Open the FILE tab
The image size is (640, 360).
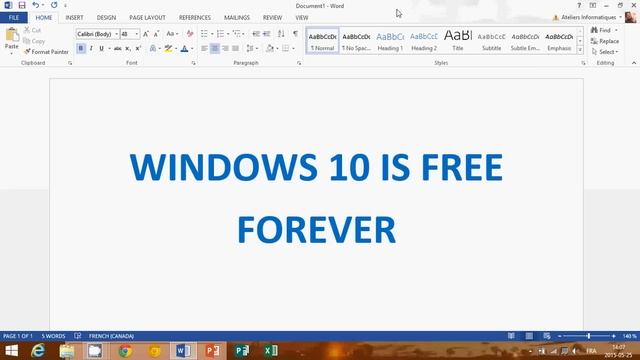[14, 18]
